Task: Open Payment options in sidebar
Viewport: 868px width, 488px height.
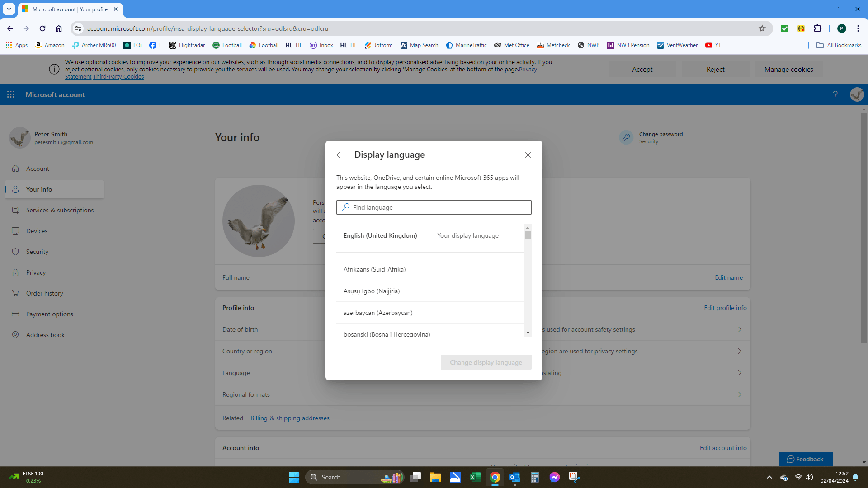Action: [x=49, y=314]
